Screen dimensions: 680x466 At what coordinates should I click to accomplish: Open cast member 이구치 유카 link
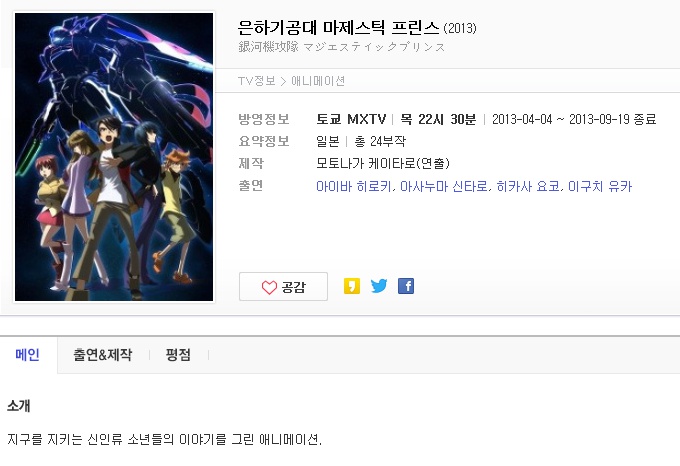coord(600,186)
